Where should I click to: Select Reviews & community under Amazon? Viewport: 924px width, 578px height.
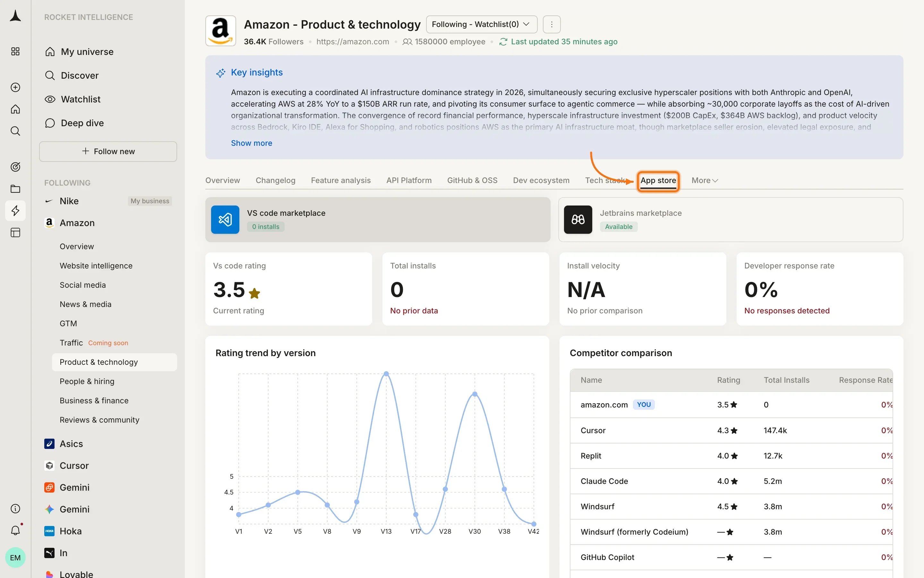tap(99, 420)
